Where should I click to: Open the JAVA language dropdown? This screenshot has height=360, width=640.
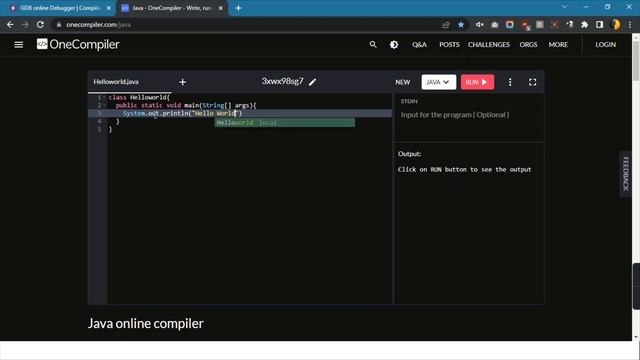click(439, 82)
